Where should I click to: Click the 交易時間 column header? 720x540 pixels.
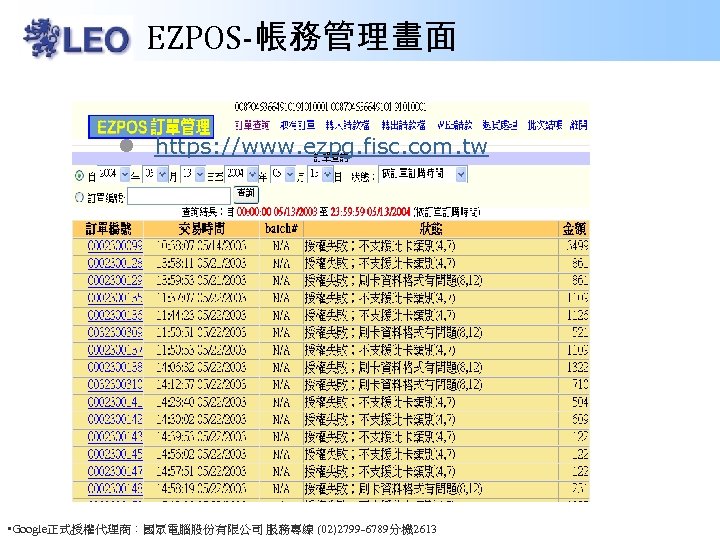click(202, 229)
